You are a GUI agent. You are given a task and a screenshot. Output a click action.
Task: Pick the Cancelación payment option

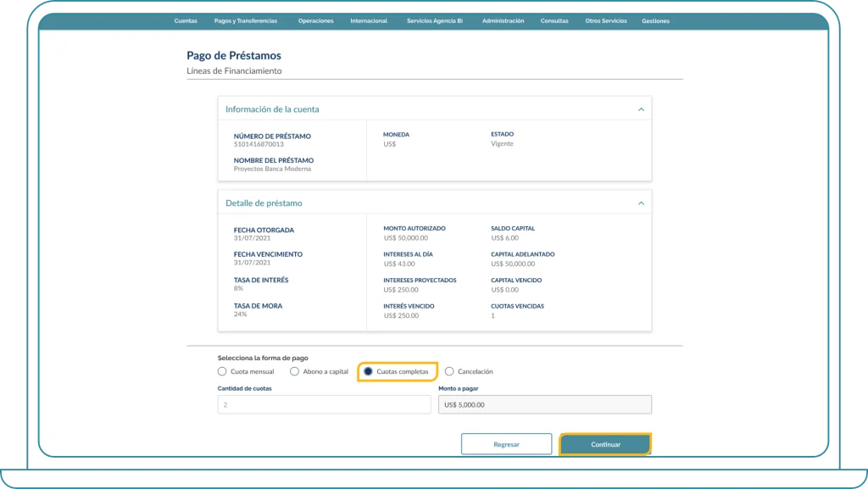pyautogui.click(x=449, y=371)
